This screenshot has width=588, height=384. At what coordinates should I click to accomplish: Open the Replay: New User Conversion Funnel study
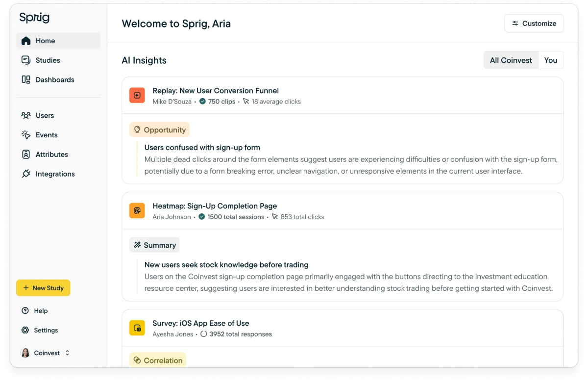(216, 91)
